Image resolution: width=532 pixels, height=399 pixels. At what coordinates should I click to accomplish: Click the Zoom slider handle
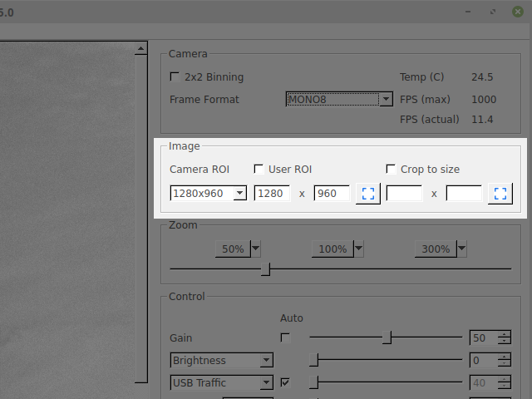[266, 269]
